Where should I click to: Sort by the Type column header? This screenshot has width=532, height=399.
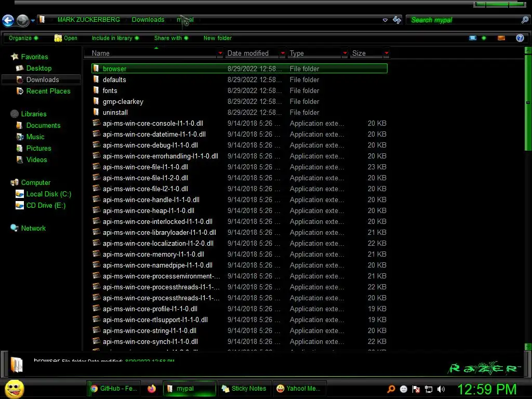[314, 54]
